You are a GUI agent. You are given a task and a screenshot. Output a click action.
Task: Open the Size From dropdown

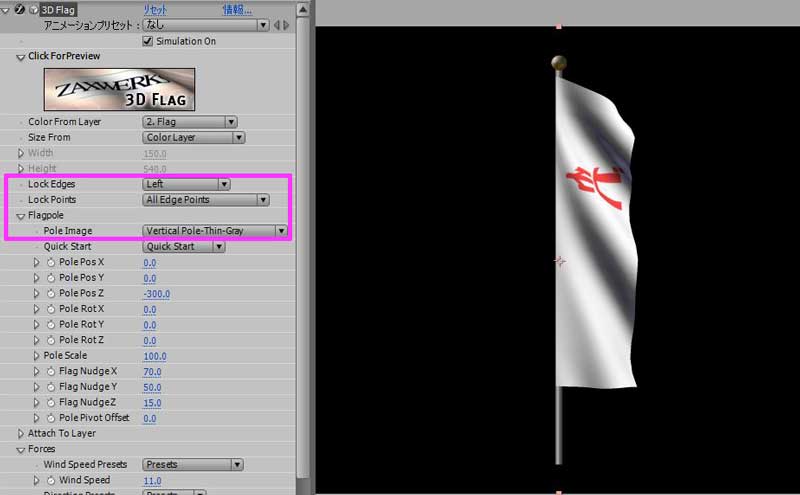pos(193,137)
